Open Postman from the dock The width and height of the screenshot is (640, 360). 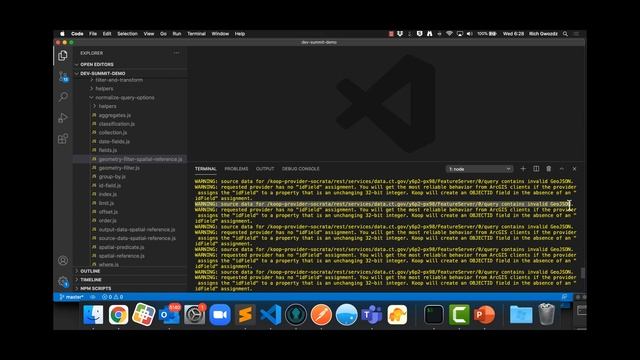[x=321, y=315]
